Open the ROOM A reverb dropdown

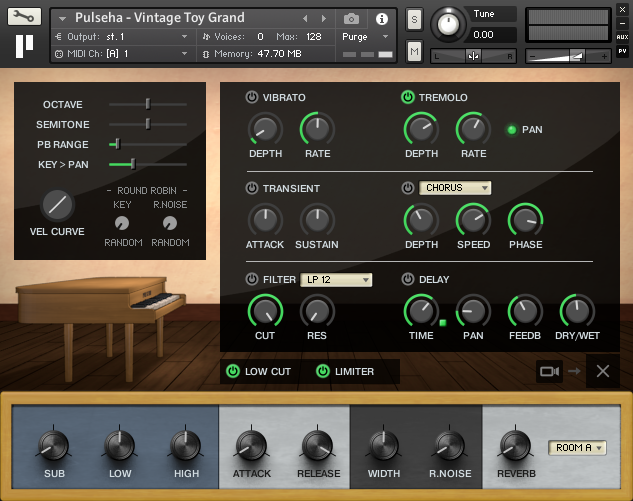[577, 448]
